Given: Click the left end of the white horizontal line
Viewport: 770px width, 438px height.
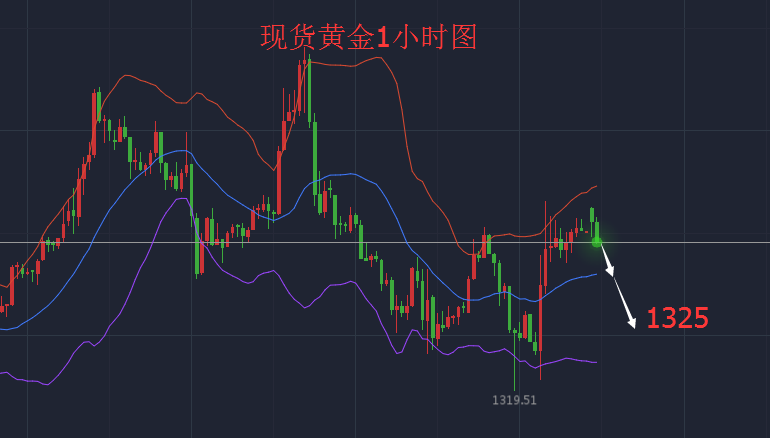Looking at the screenshot, I should [x=4, y=242].
